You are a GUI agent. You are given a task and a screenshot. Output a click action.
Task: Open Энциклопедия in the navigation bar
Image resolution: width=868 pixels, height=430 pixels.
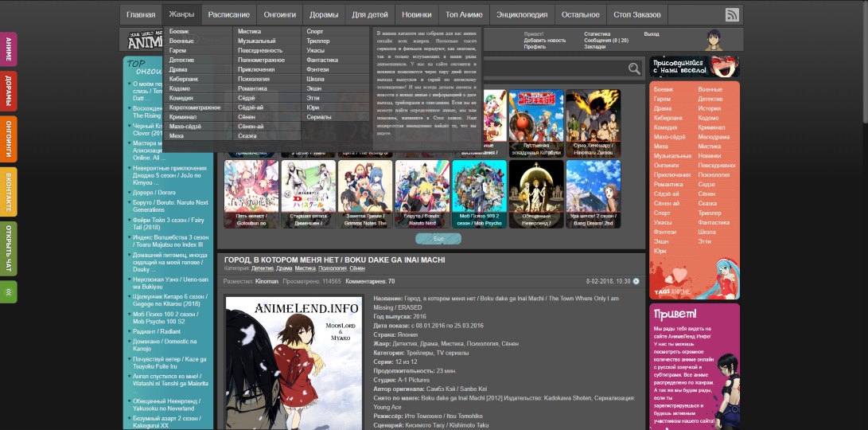522,15
